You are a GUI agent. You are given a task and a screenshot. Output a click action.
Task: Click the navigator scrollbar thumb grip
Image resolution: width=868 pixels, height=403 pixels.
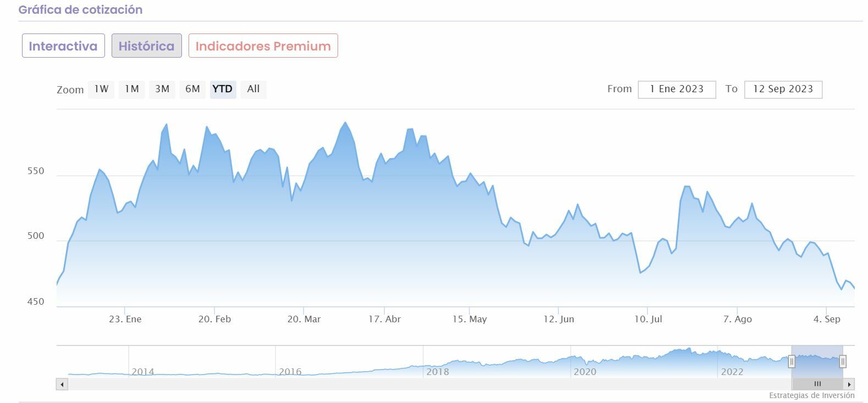click(x=817, y=384)
